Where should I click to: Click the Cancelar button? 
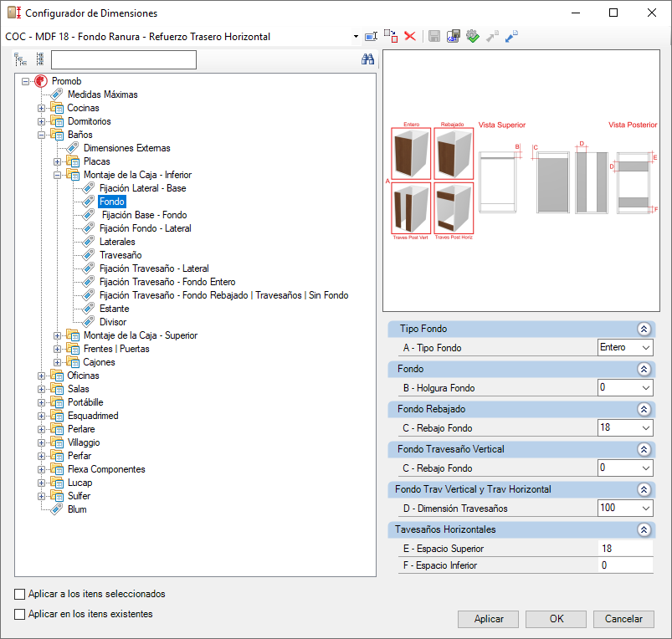(x=623, y=619)
